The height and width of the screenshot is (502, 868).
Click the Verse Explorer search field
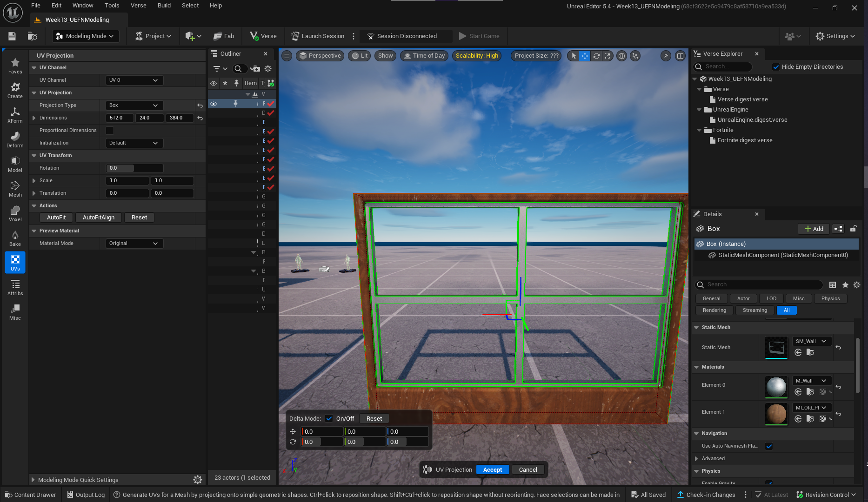pos(722,67)
